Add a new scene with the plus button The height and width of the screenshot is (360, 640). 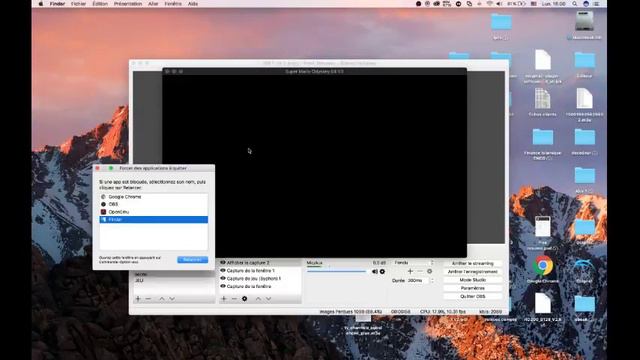[138, 299]
